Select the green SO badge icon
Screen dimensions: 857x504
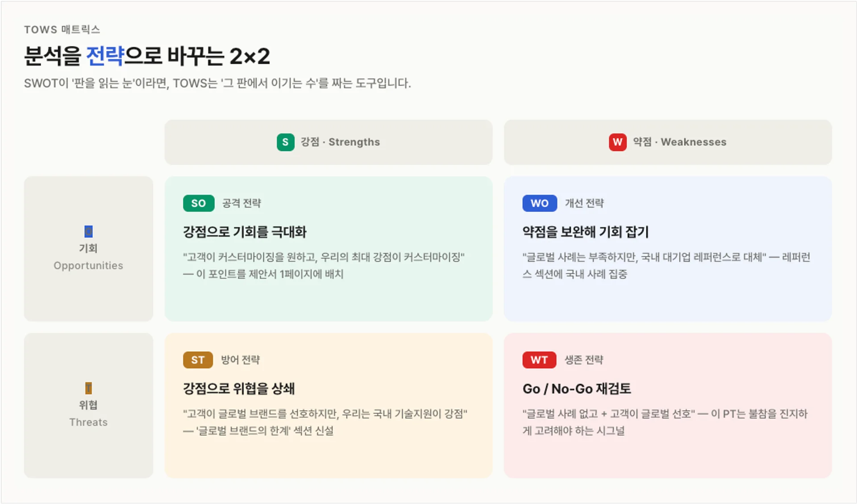click(x=198, y=203)
